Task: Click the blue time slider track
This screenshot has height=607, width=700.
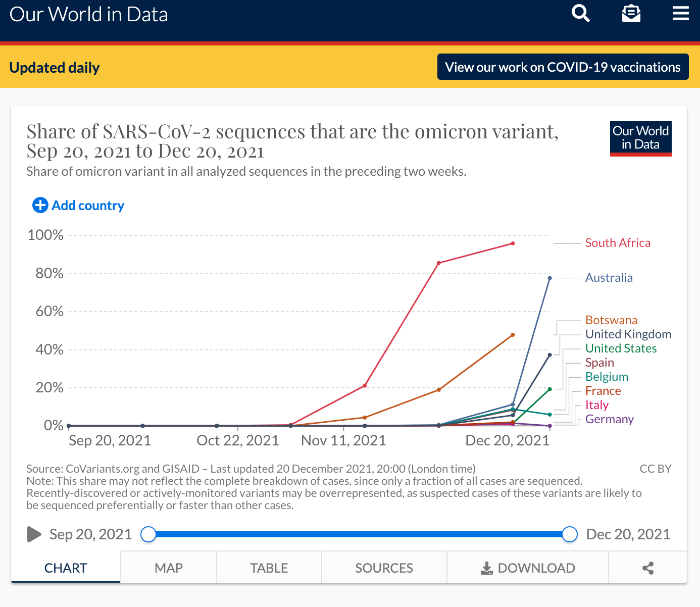Action: click(x=359, y=534)
